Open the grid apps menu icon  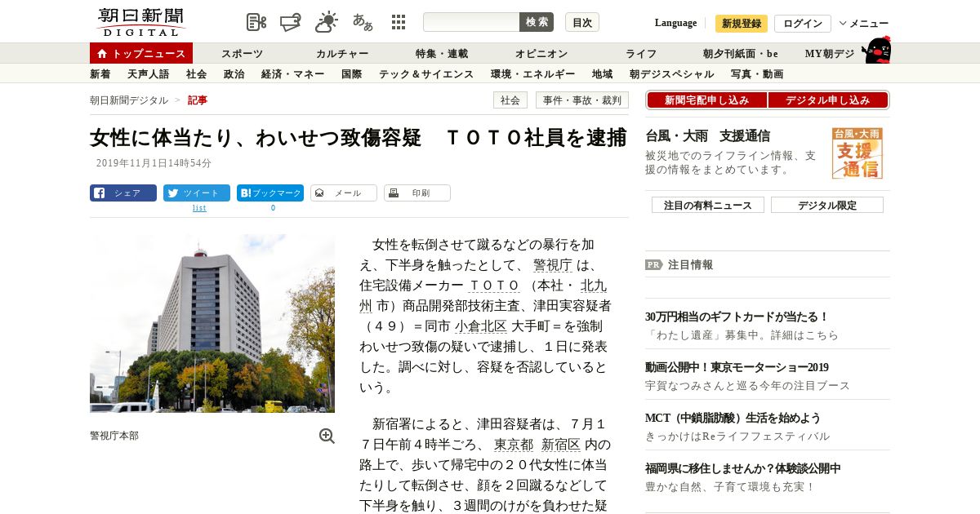[399, 22]
